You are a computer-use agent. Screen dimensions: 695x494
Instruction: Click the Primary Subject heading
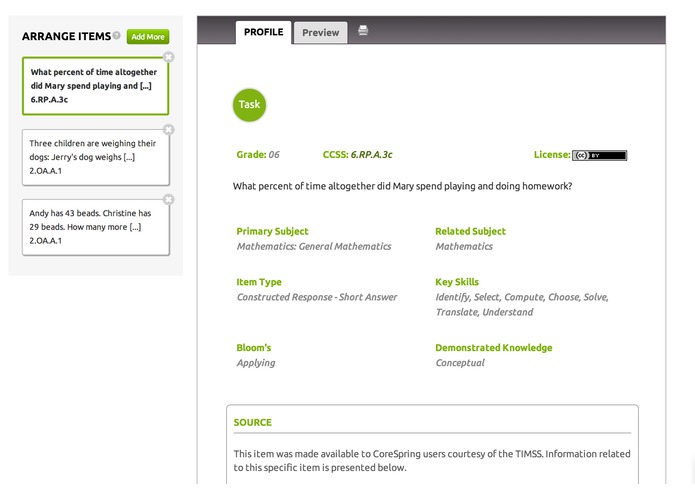click(x=272, y=231)
